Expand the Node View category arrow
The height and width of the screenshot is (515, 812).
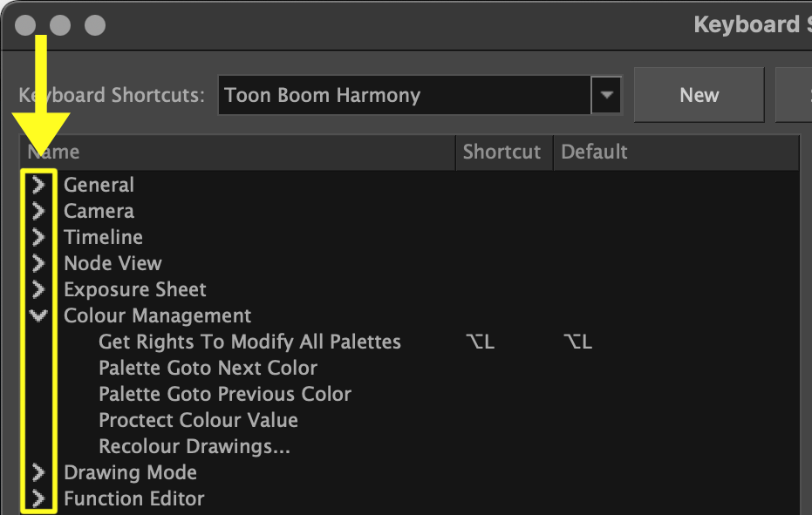[x=38, y=263]
